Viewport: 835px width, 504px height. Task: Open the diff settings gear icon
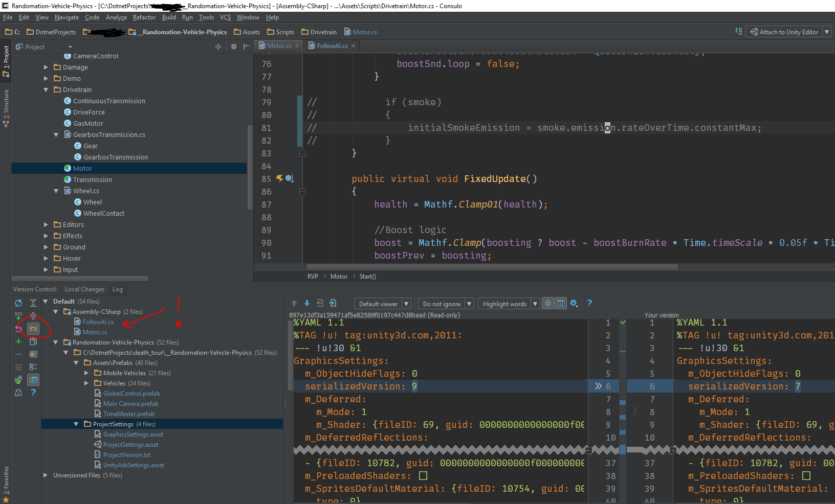[574, 304]
